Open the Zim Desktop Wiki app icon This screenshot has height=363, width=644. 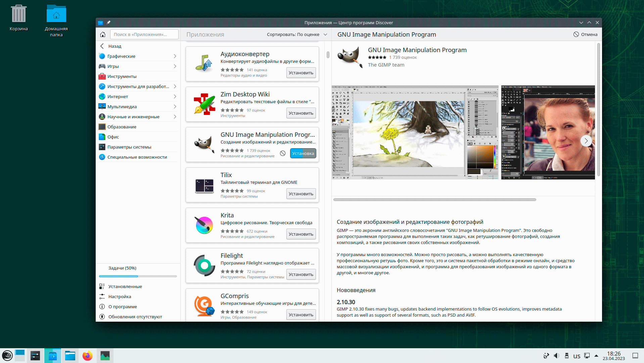[x=204, y=104]
